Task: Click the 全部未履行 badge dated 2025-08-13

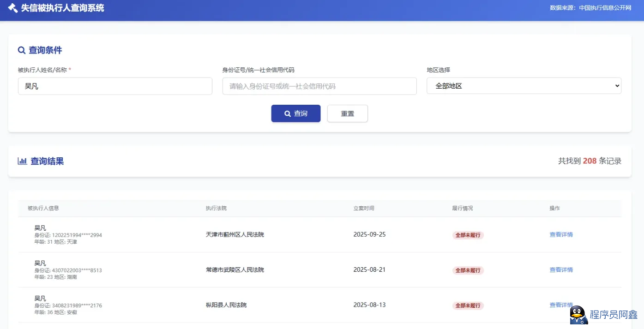Action: 468,305
